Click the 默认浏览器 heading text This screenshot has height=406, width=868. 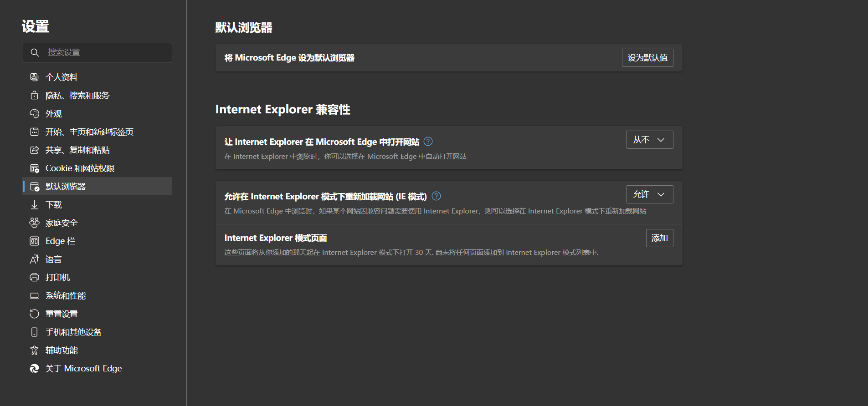tap(244, 28)
